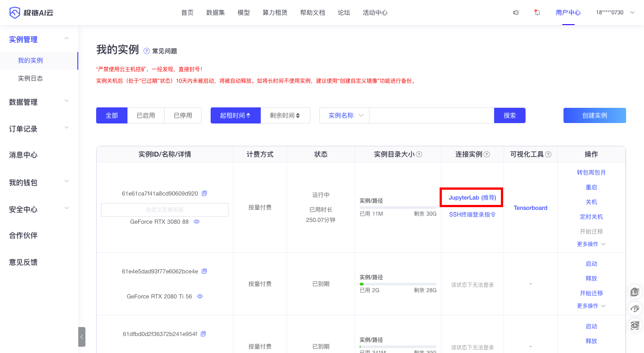Open the floating clipboard panel icon

pos(634,292)
